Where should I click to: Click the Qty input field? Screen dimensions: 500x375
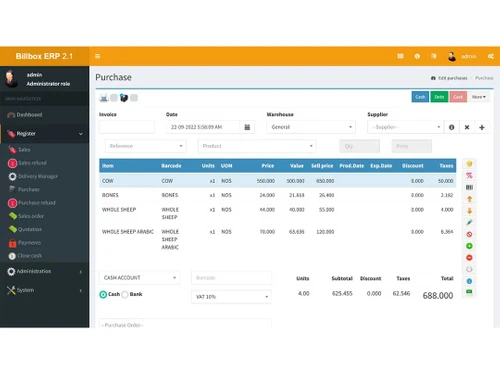[359, 146]
